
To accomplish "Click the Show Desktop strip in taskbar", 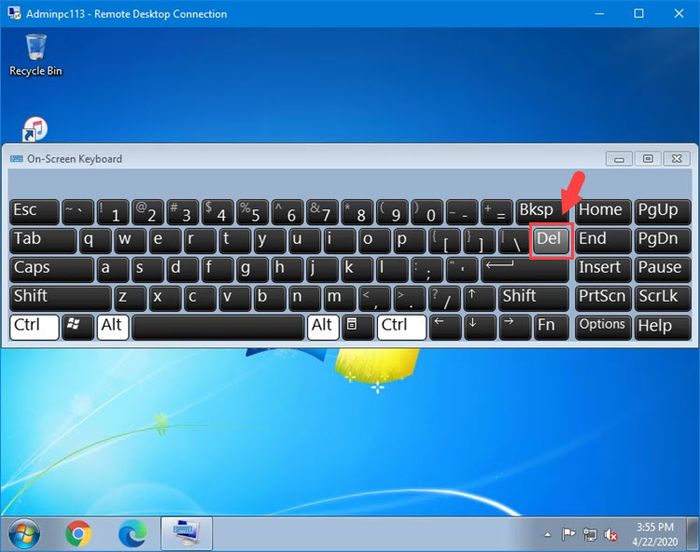I will coord(693,534).
